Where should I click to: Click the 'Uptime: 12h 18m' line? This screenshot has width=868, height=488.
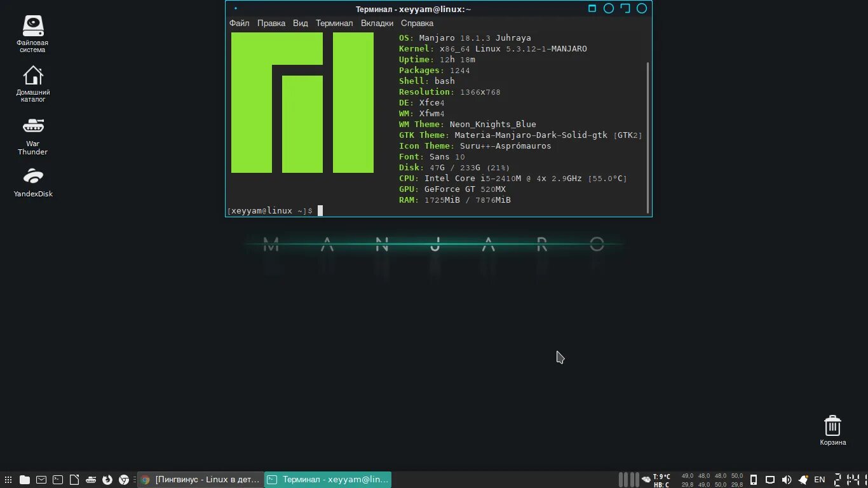coord(437,60)
